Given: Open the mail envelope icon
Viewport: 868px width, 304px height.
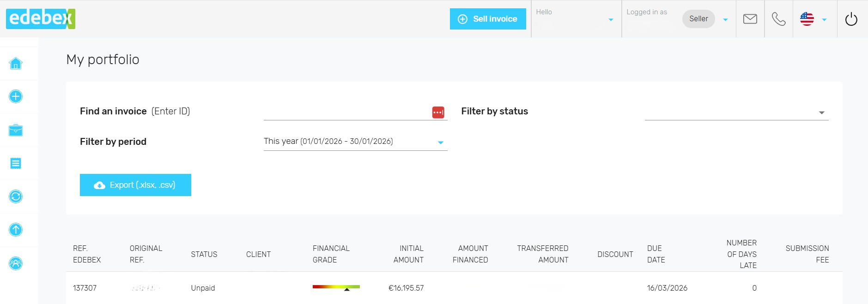Looking at the screenshot, I should pos(750,19).
